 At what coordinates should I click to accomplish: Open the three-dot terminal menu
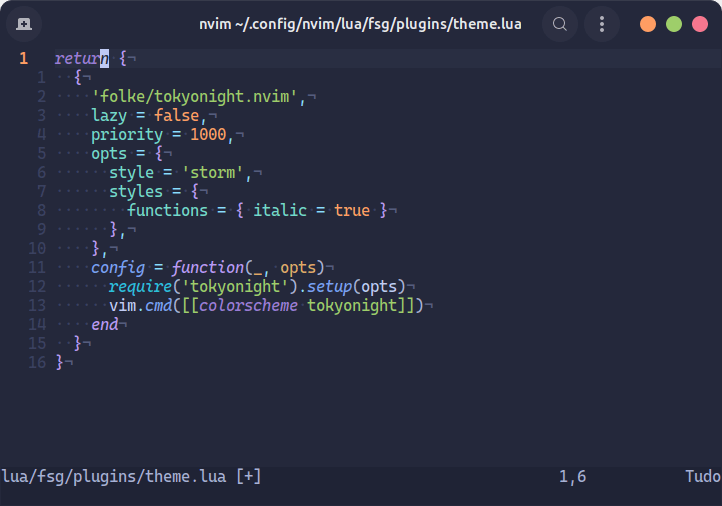pos(602,24)
